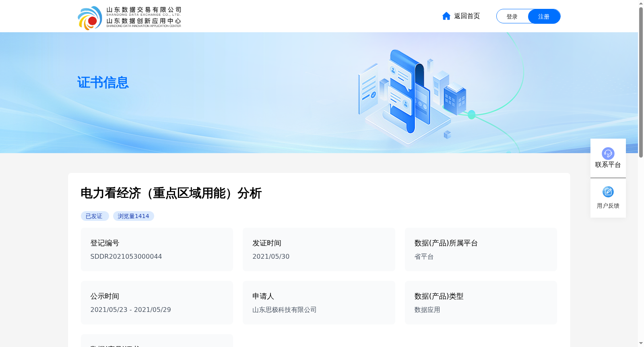This screenshot has height=347, width=644.
Task: Click the 数据(产品)所属平台 label
Action: click(446, 243)
